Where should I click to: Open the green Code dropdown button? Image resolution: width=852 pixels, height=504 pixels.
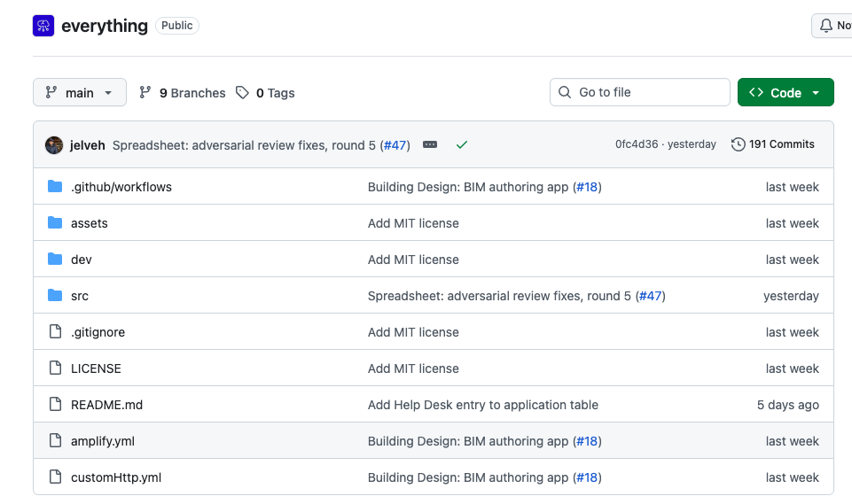coord(786,92)
